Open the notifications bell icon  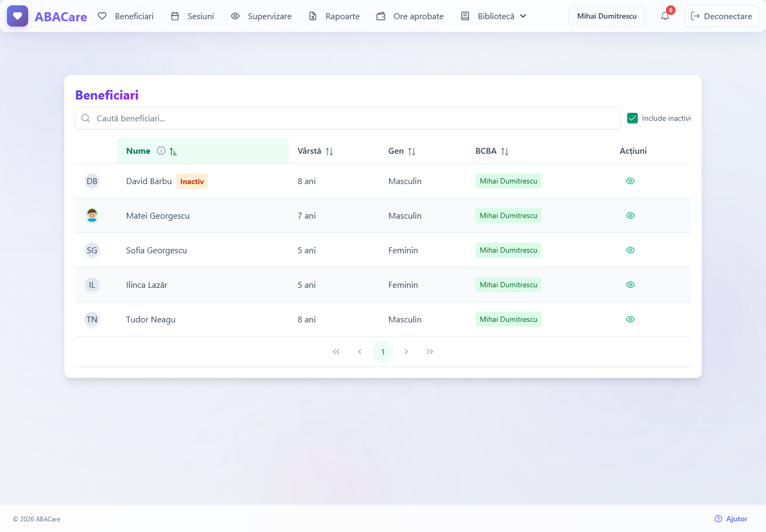[665, 16]
